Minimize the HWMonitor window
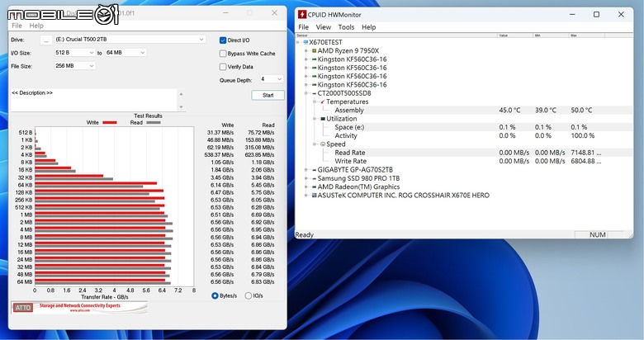Screen dimensions: 644x340 tap(572, 14)
